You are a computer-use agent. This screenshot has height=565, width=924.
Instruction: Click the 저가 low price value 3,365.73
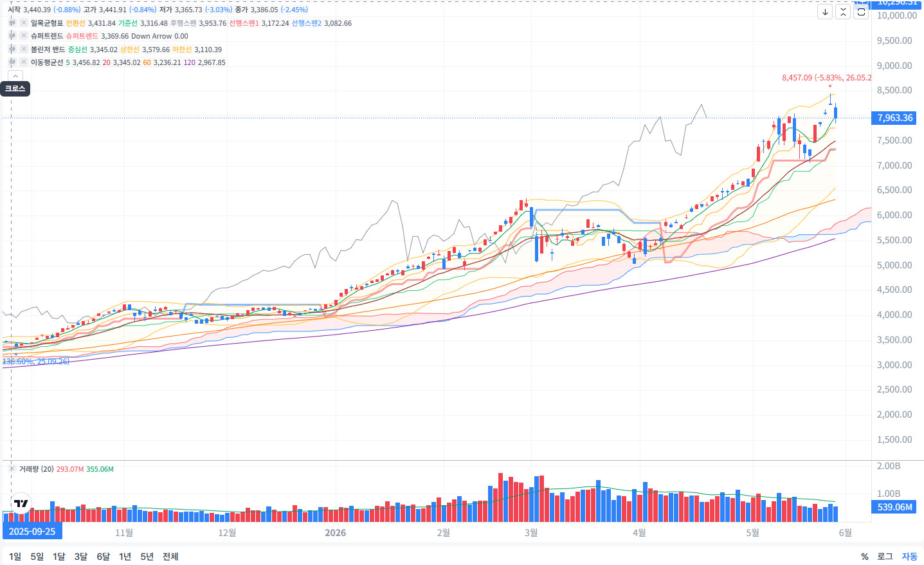pos(188,10)
